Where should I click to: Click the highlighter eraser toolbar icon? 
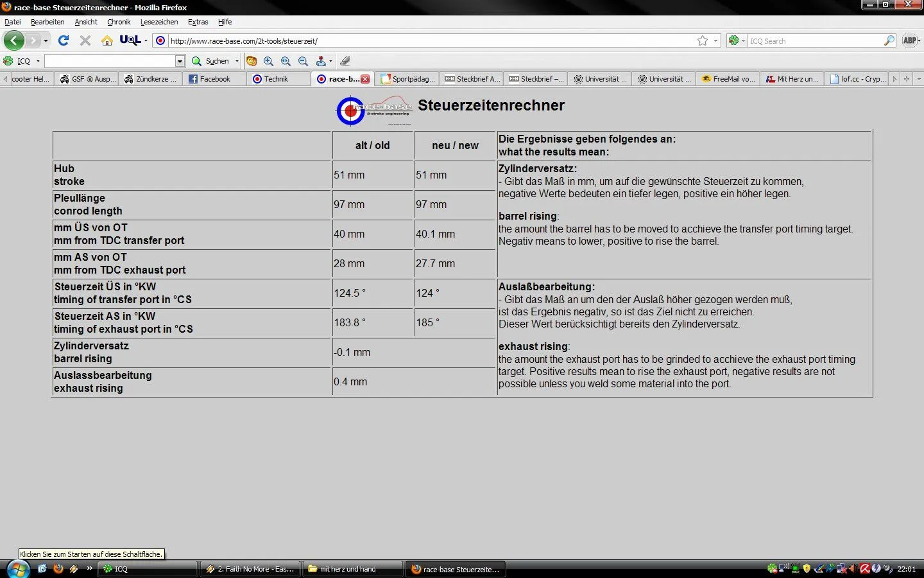click(x=345, y=61)
